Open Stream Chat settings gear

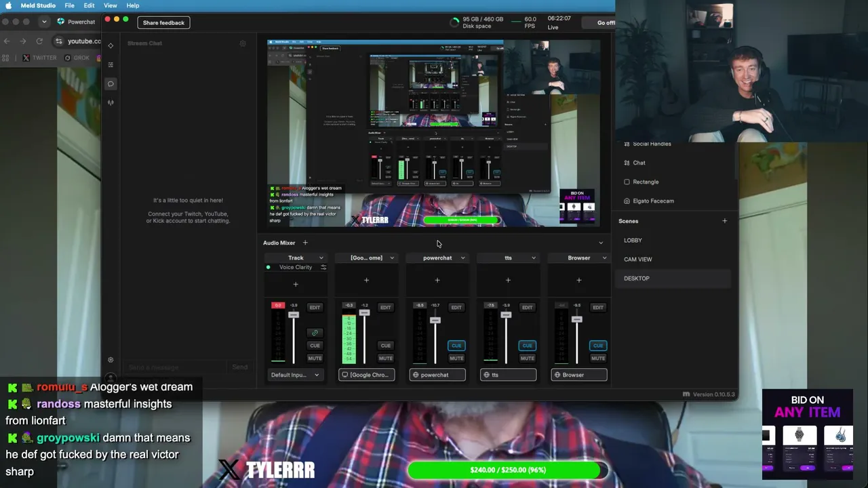243,43
